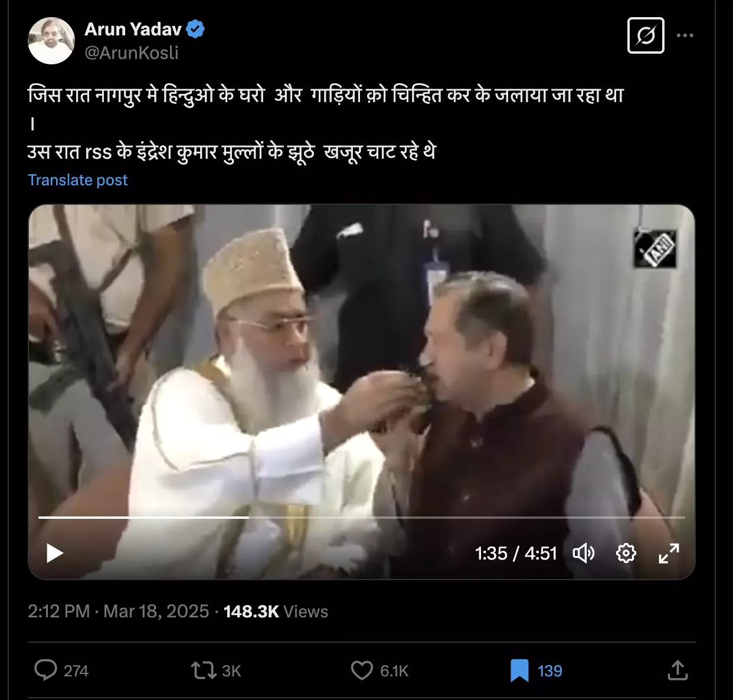This screenshot has width=733, height=700.
Task: Click the 2:12 PM Mar 18, 2025 timestamp
Action: point(118,611)
